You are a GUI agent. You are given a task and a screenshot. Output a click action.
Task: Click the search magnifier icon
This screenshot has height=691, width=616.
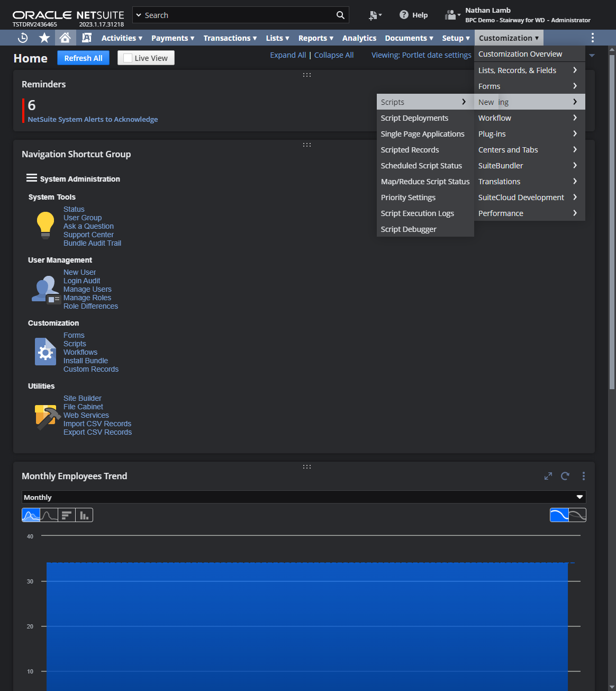(x=340, y=15)
